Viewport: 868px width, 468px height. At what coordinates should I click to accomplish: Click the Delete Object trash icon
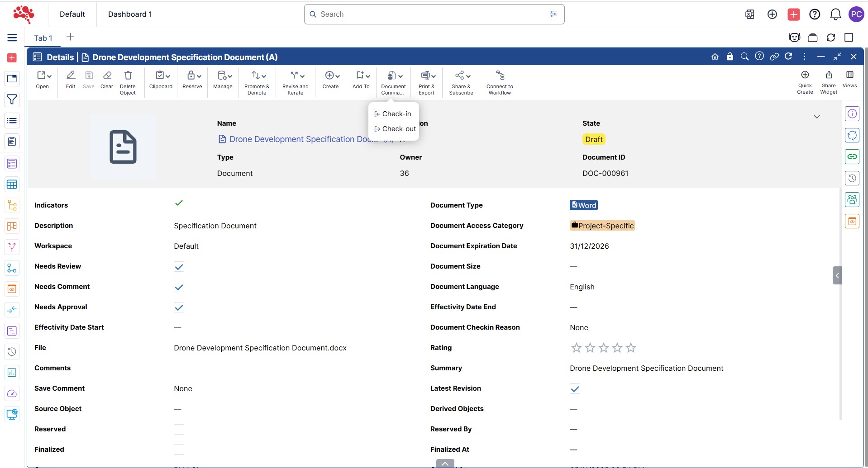tap(128, 76)
